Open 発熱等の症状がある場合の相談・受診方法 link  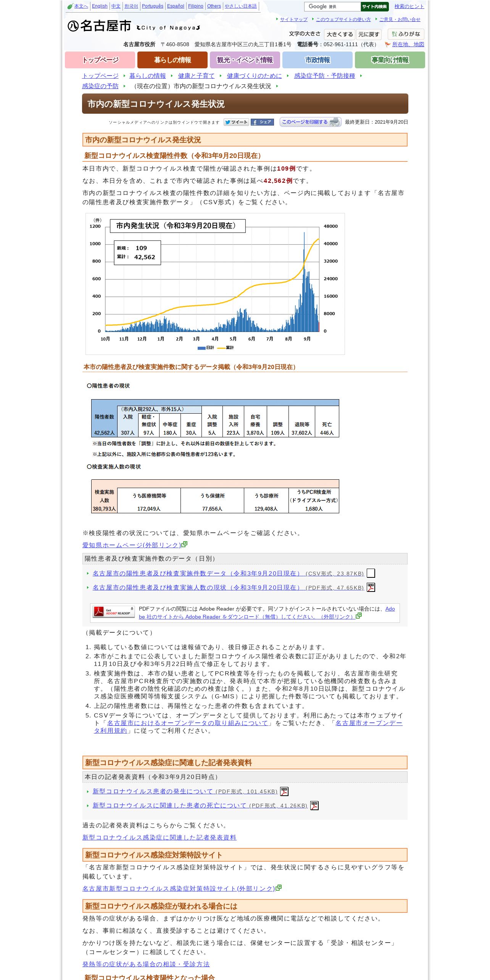pyautogui.click(x=146, y=964)
